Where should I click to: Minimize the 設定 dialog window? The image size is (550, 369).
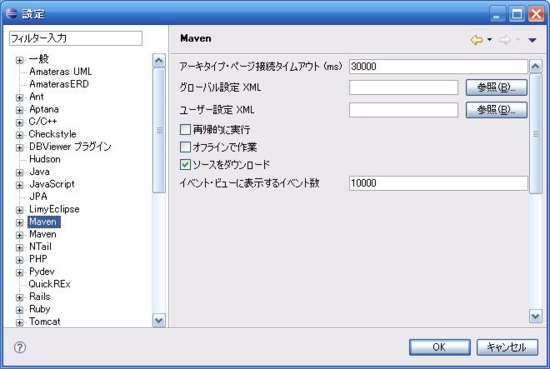497,14
